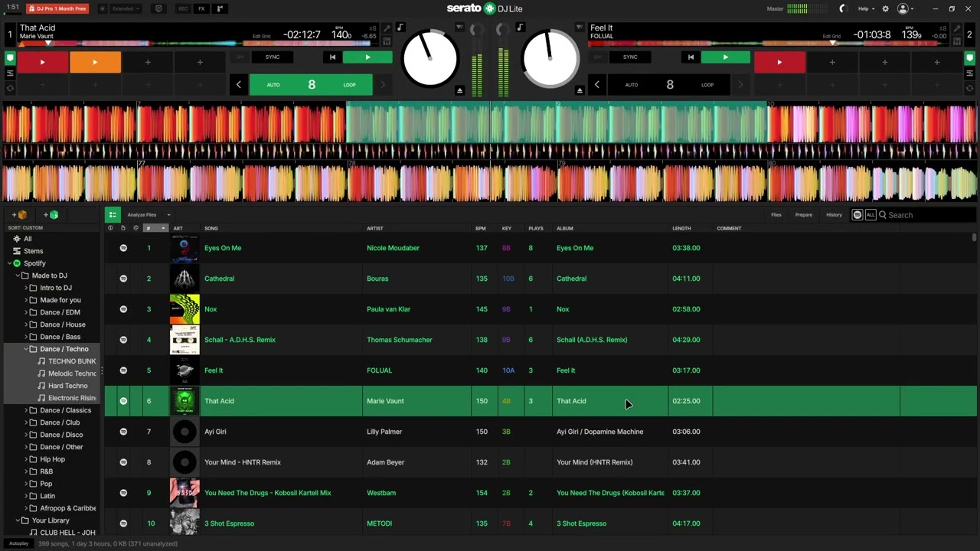Toggle the REC recording panel
The width and height of the screenshot is (980, 551).
183,8
